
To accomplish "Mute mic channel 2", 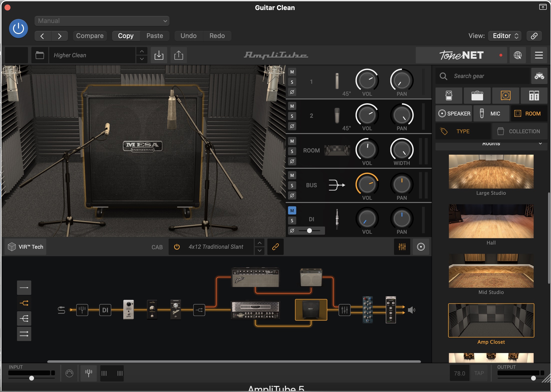I will click(292, 106).
